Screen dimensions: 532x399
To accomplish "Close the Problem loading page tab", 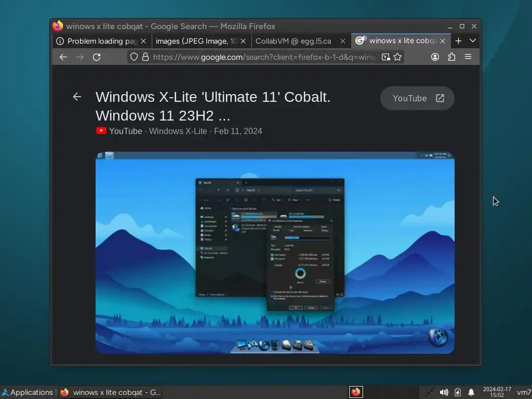I will click(x=143, y=41).
